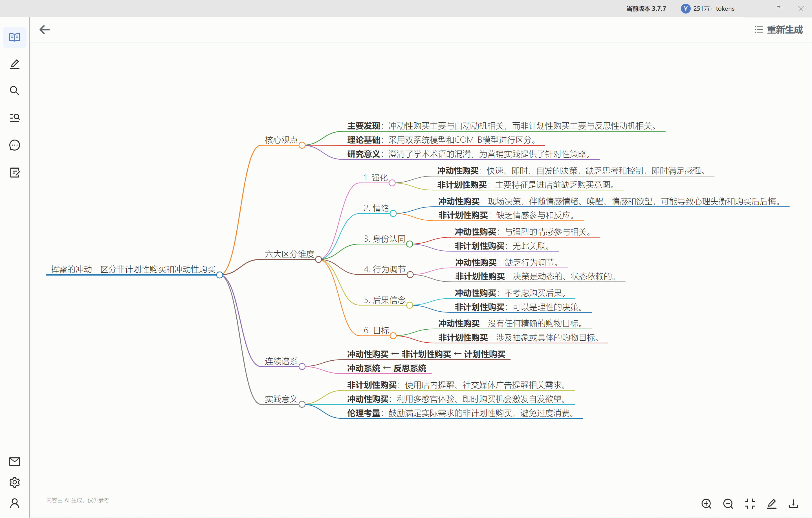The height and width of the screenshot is (518, 812).
Task: Click the fit-to-screen shrink icon
Action: coord(750,504)
